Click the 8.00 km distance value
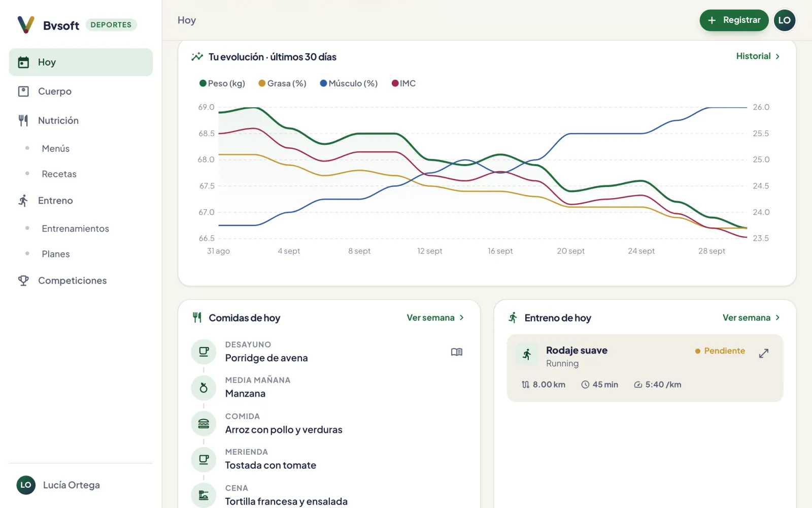Image resolution: width=812 pixels, height=508 pixels. (x=544, y=385)
